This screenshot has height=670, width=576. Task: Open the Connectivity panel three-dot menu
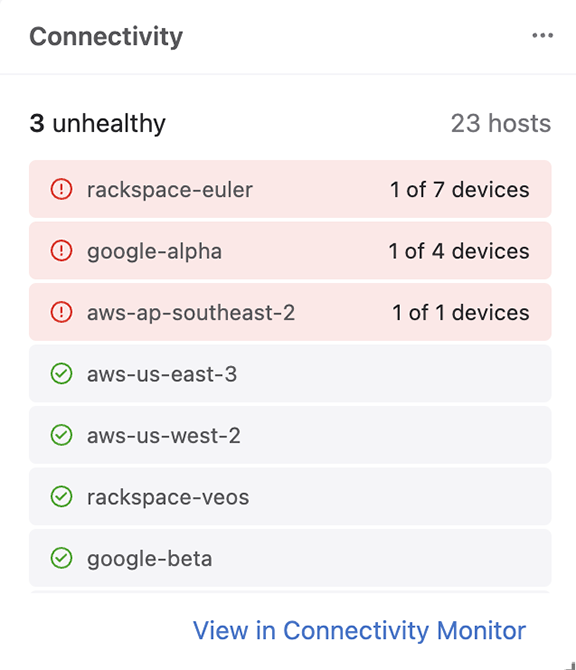tap(542, 35)
